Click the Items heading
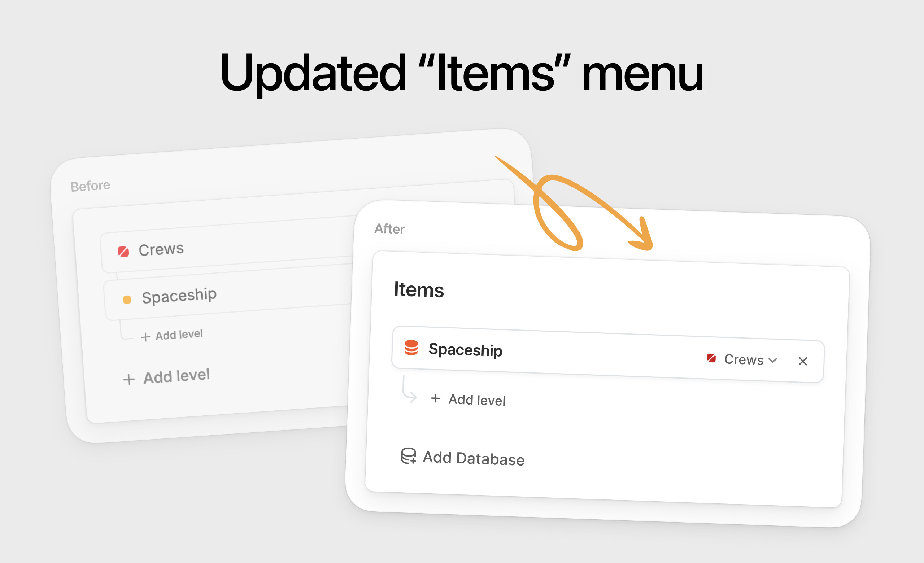The image size is (924, 563). point(419,289)
